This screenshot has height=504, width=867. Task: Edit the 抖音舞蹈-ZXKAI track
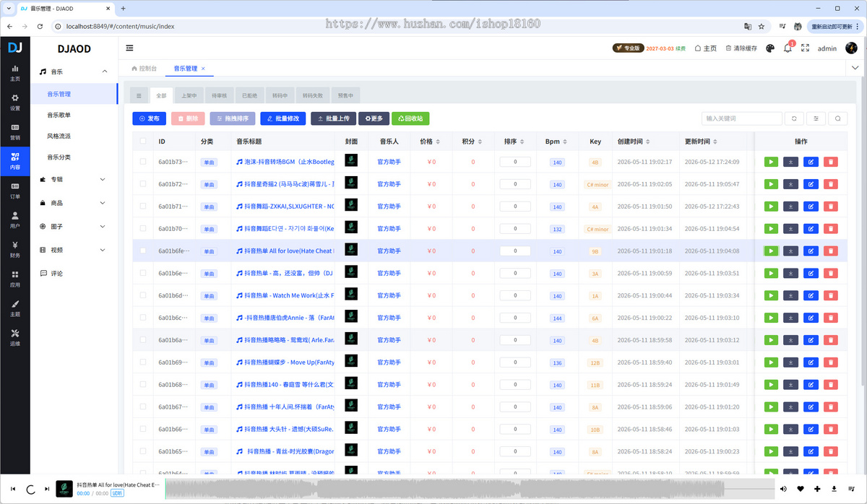click(811, 207)
